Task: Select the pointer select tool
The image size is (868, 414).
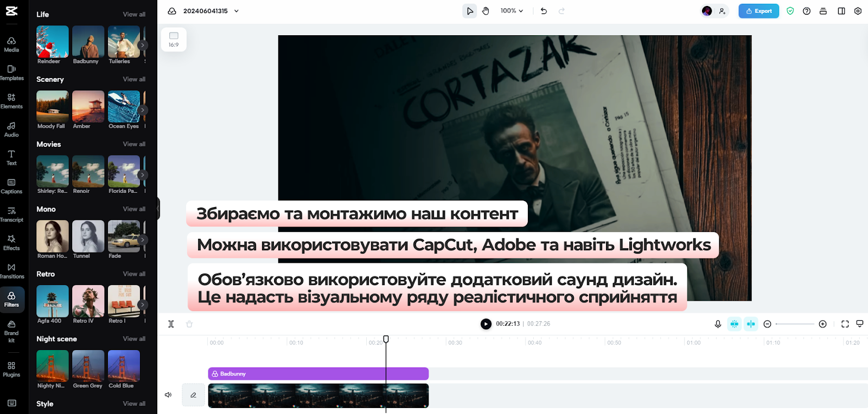Action: click(x=470, y=11)
